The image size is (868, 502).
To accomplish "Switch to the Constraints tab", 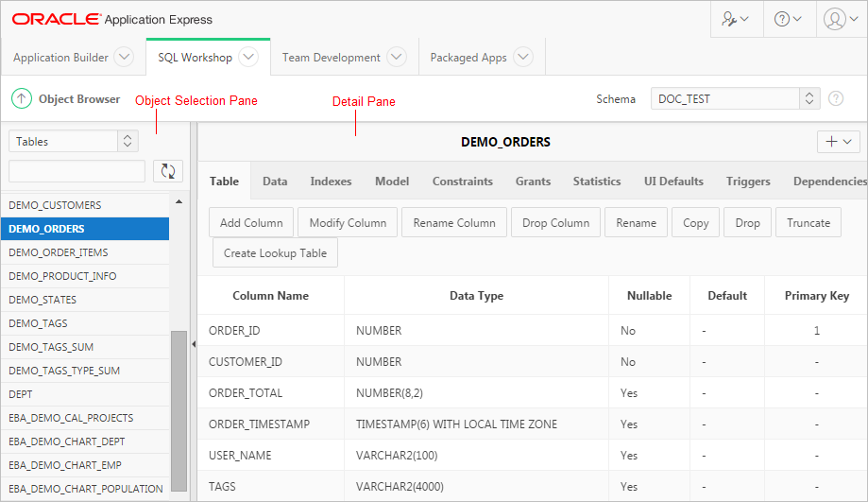I will [x=462, y=182].
